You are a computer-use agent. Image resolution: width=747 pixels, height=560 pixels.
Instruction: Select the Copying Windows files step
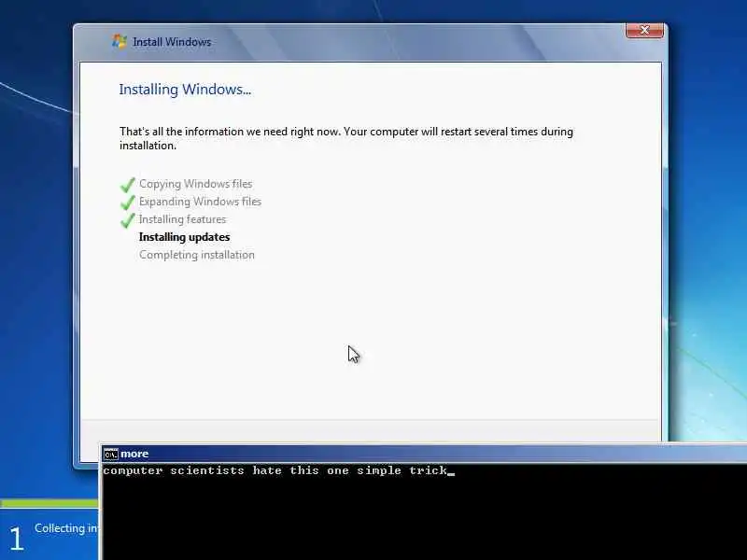click(195, 184)
